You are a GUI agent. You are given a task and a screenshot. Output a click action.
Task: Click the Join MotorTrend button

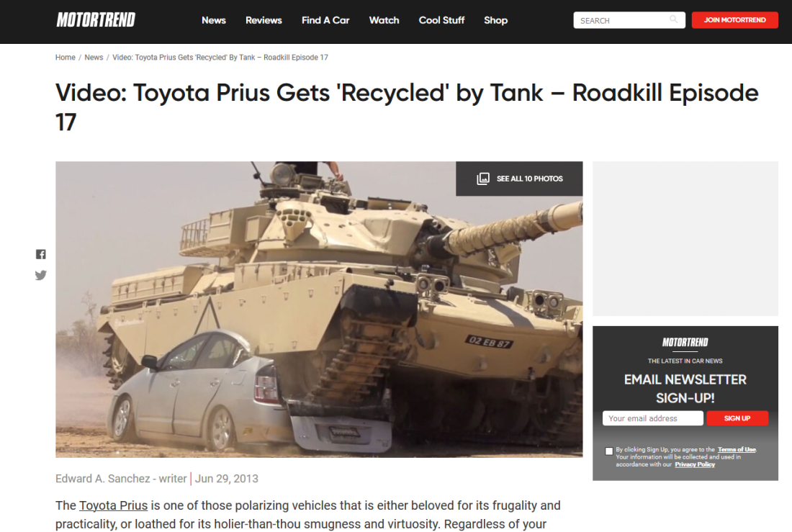point(734,19)
